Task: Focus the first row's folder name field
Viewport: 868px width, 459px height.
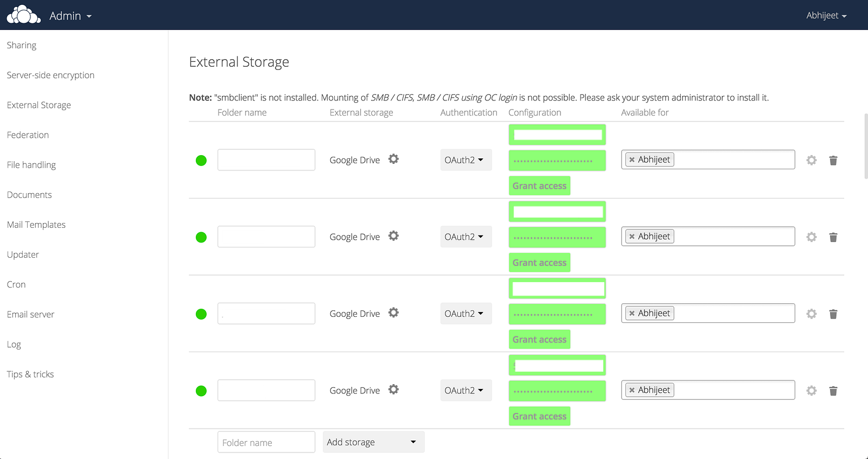Action: click(x=266, y=160)
